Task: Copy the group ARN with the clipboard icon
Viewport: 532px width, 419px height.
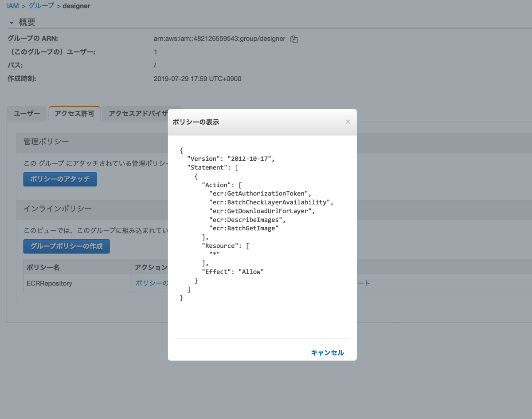Action: tap(293, 39)
